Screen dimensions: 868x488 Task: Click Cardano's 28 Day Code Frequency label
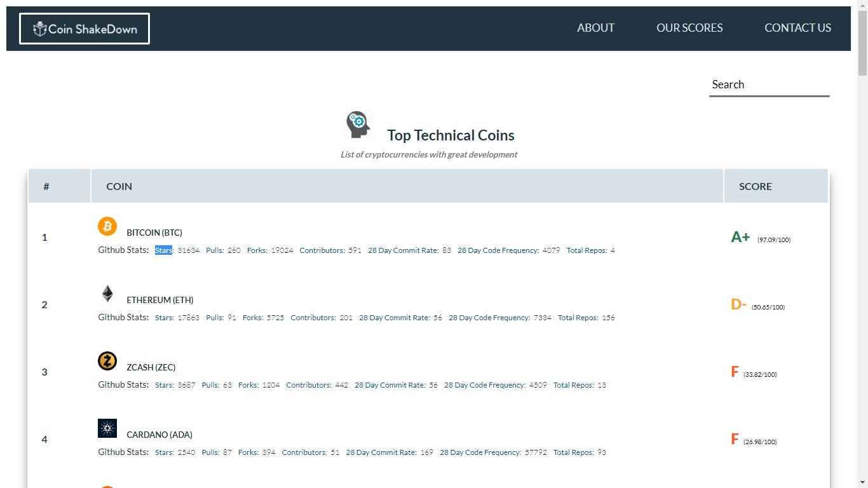click(x=480, y=452)
